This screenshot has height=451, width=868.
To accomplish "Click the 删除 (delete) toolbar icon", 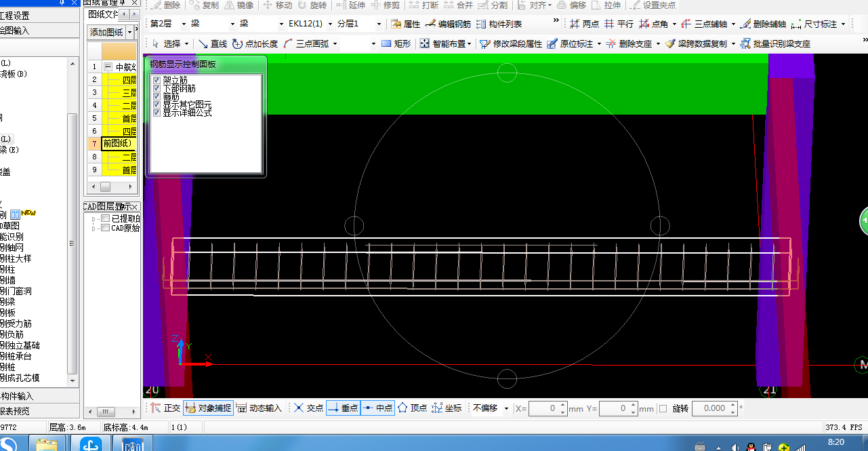I will pos(165,5).
